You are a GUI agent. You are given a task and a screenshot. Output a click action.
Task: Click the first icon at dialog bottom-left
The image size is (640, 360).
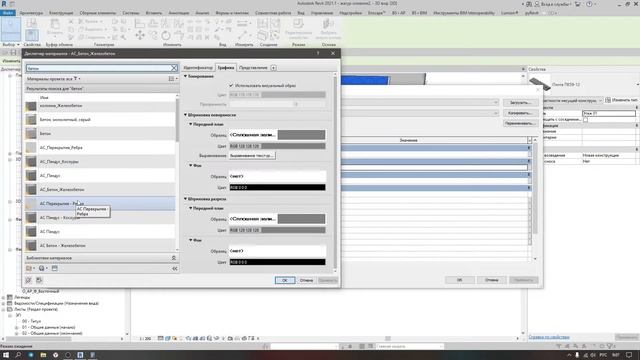coord(29,280)
